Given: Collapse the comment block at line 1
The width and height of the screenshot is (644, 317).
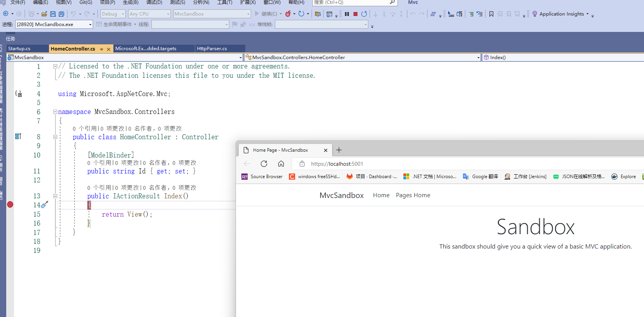Looking at the screenshot, I should (55, 67).
